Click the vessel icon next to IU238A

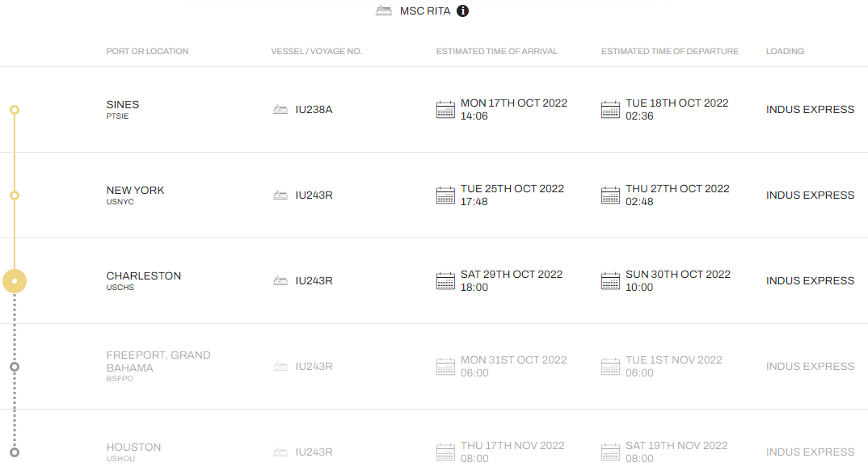[280, 110]
